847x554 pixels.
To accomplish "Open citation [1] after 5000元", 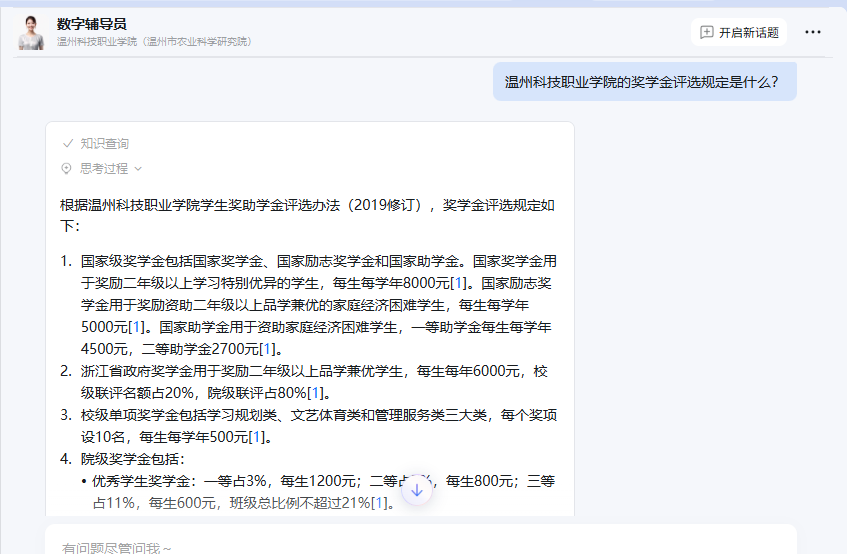I will tap(138, 327).
